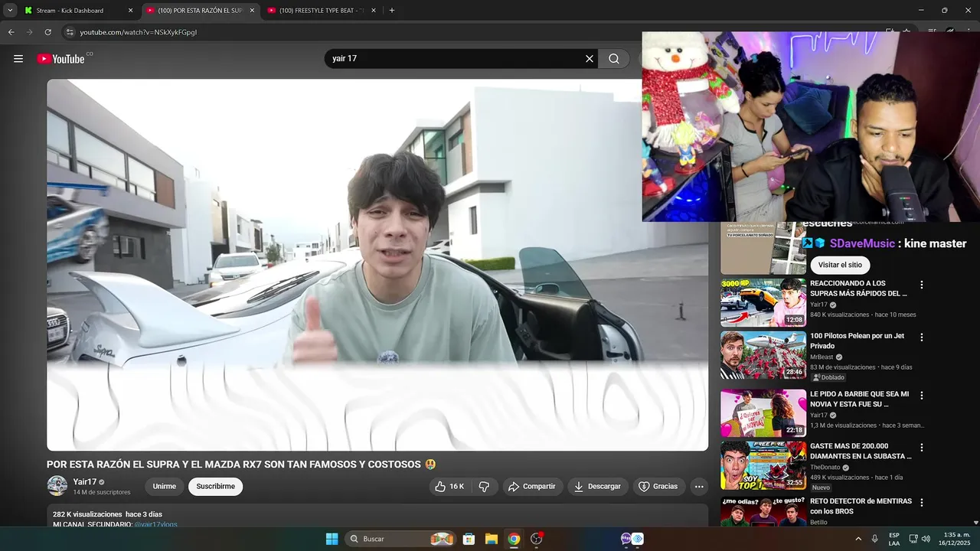Viewport: 980px width, 551px height.
Task: Click the MrBeast channel name
Action: click(822, 357)
